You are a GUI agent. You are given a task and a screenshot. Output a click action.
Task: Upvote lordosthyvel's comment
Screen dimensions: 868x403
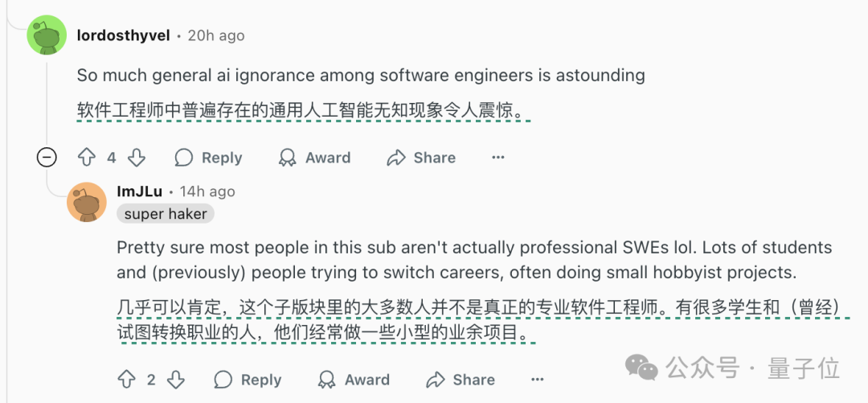tap(87, 158)
